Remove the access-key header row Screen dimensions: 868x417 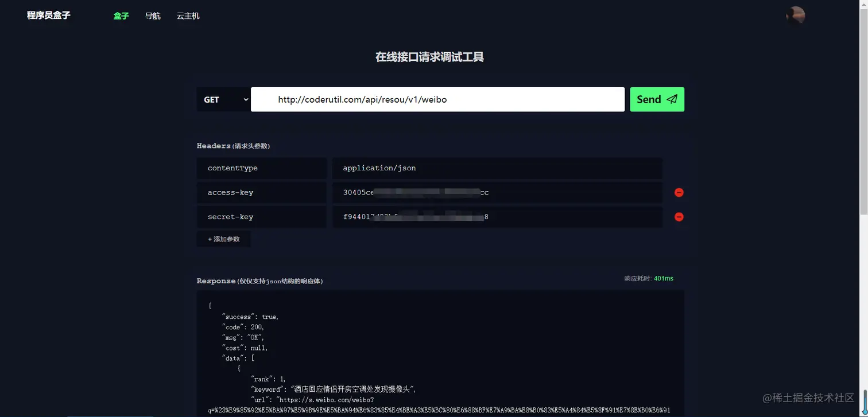[679, 193]
